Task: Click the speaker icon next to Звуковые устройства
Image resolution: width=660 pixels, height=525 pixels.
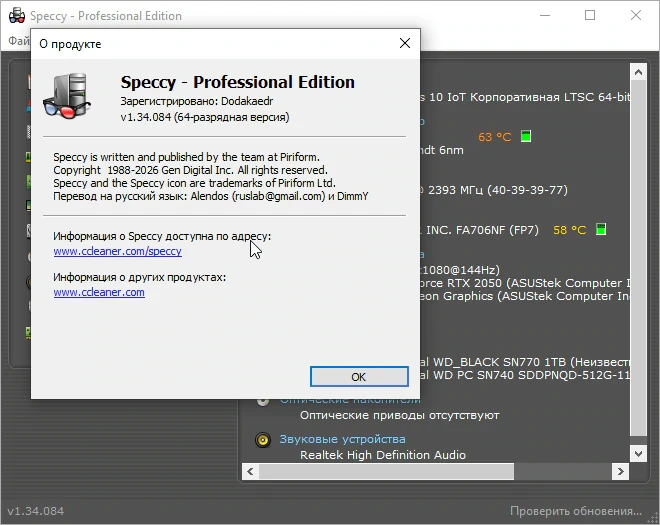Action: pyautogui.click(x=263, y=440)
